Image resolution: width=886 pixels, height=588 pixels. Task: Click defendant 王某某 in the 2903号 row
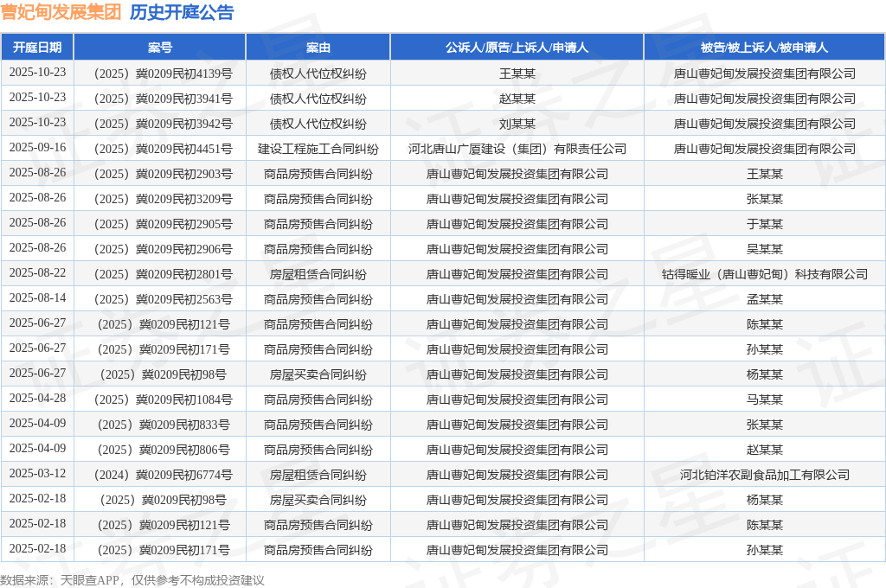tap(765, 174)
